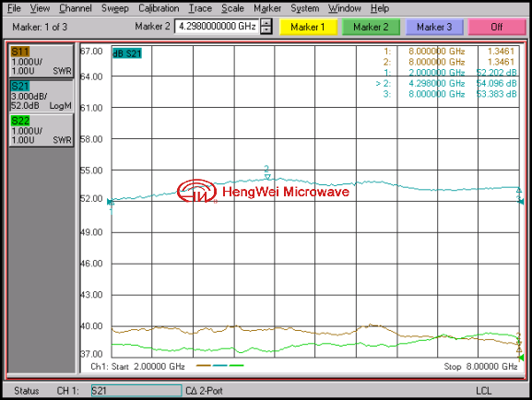Open the Marker menu
Screen dimensions: 532x400
click(x=267, y=8)
